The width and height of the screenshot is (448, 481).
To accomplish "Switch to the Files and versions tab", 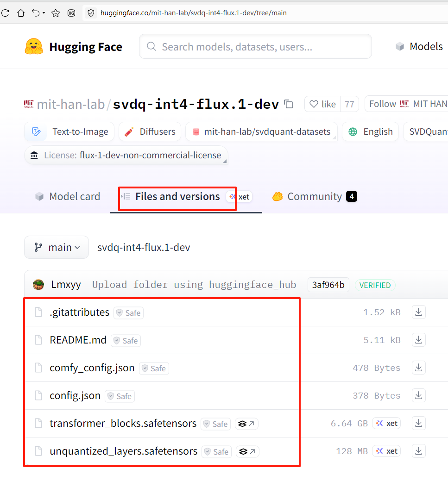I will pos(177,196).
